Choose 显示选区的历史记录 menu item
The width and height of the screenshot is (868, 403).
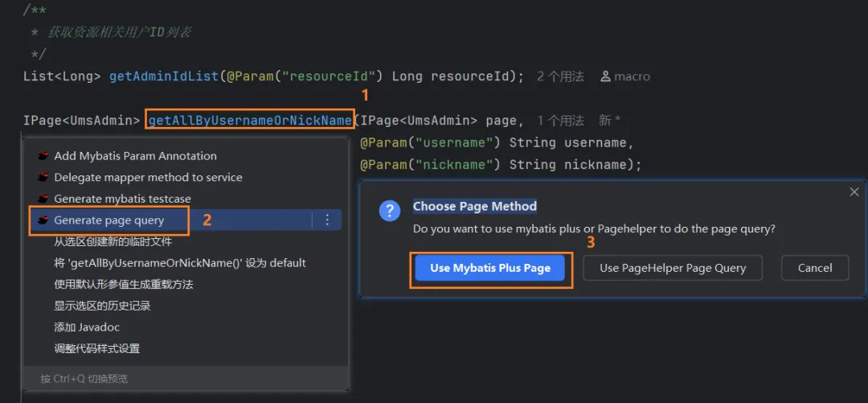click(102, 306)
